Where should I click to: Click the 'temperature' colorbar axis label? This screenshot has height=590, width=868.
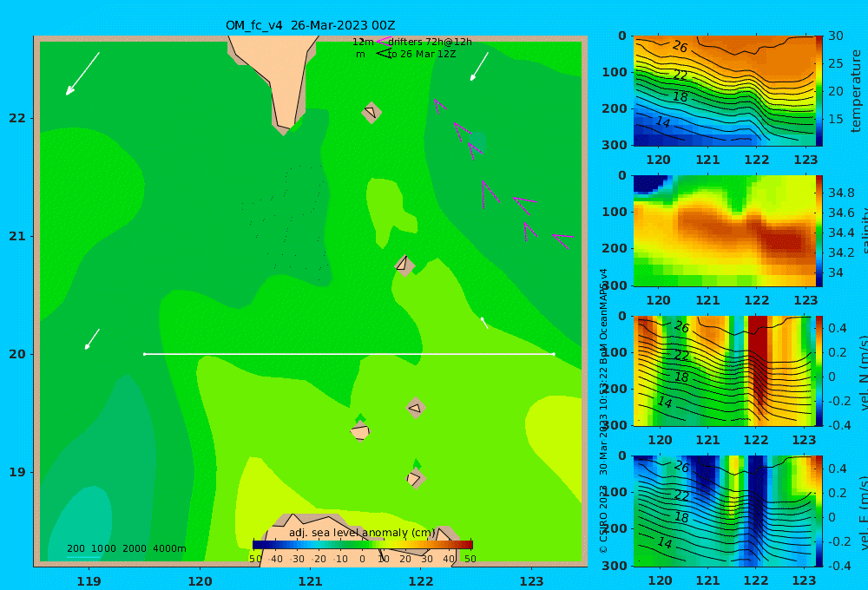point(857,91)
